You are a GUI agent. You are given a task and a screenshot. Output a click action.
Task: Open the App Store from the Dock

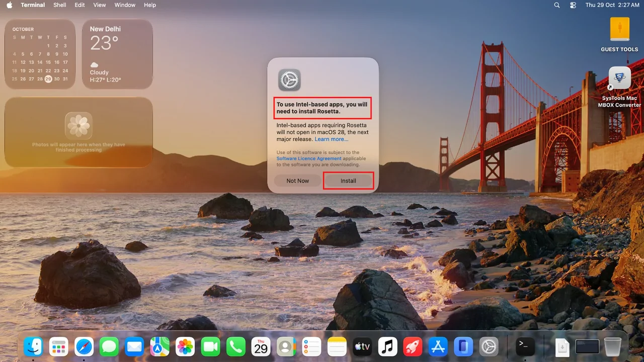pyautogui.click(x=438, y=346)
